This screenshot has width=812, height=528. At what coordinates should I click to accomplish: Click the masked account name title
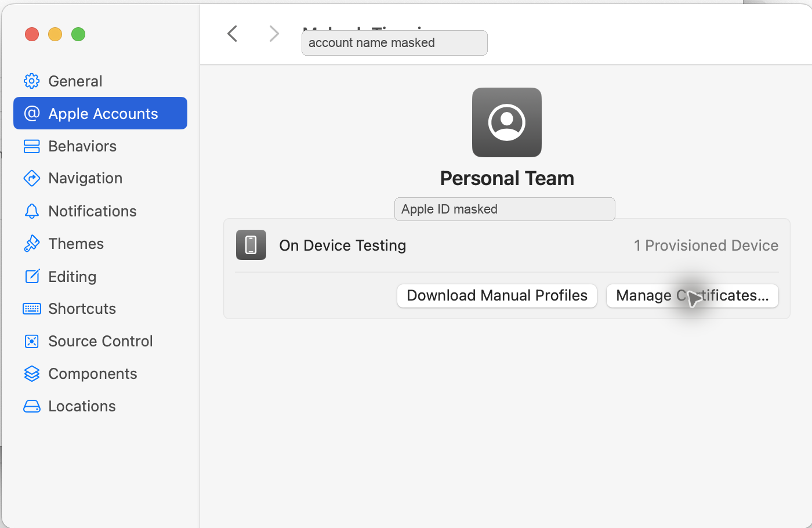pyautogui.click(x=394, y=43)
